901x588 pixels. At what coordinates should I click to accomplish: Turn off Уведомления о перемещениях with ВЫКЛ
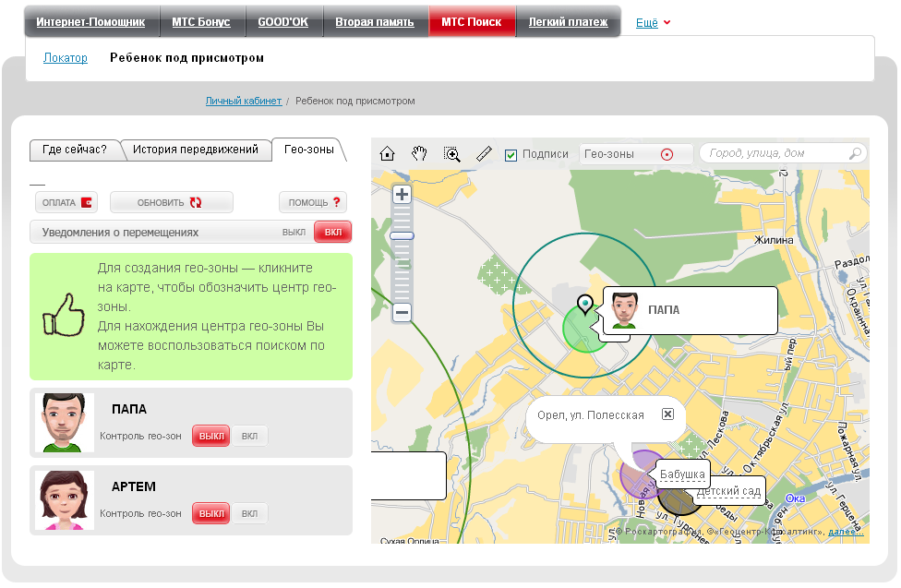(x=294, y=233)
